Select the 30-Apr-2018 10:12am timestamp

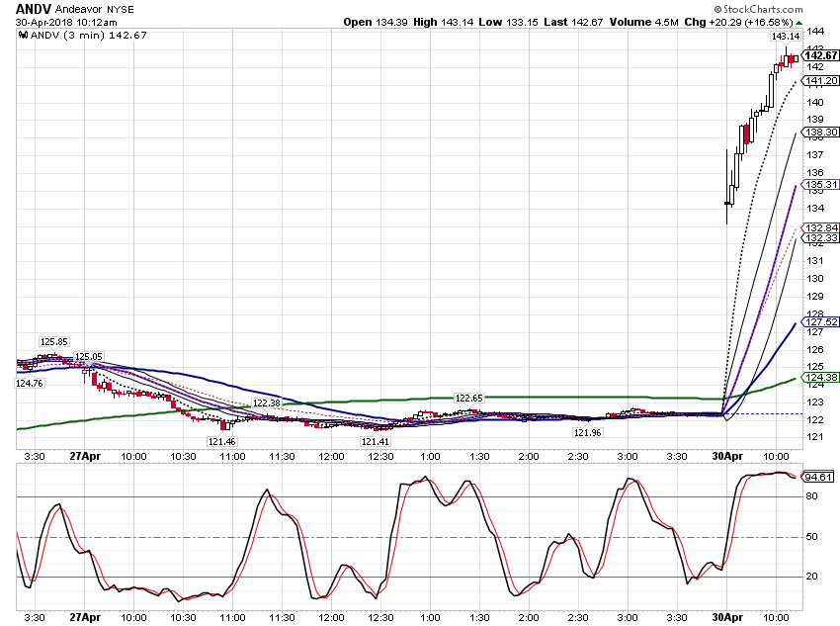[66, 23]
